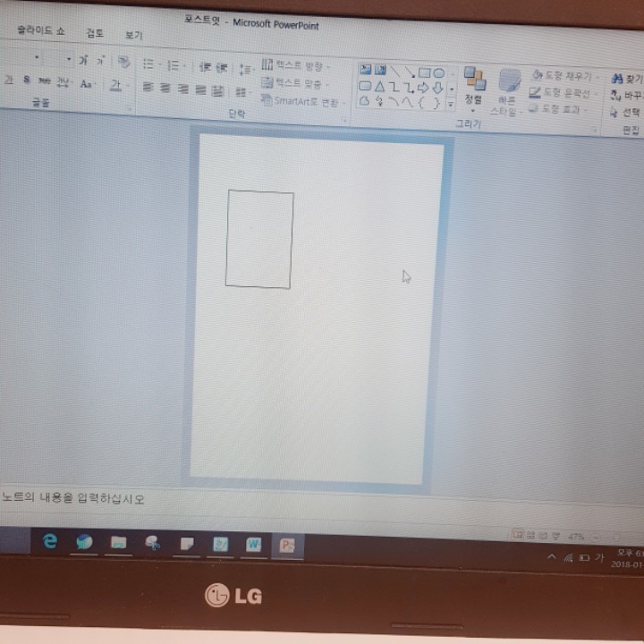Show hidden system tray icons

(552, 557)
